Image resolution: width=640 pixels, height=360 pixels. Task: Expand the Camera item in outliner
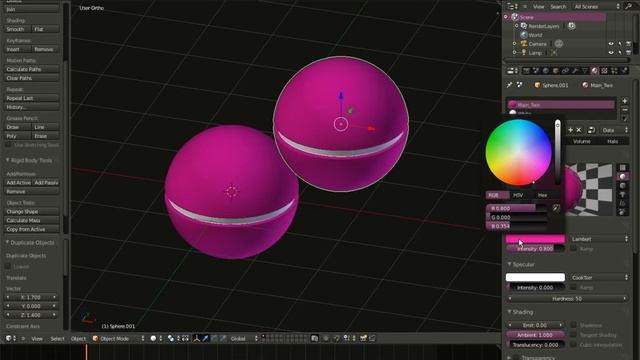(515, 44)
